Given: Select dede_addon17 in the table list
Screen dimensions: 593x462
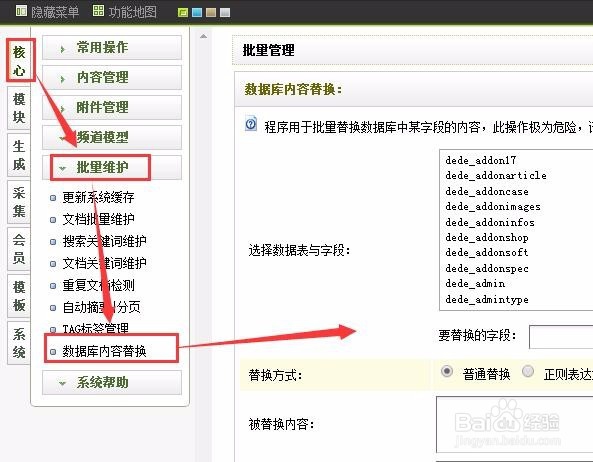Looking at the screenshot, I should pos(480,160).
